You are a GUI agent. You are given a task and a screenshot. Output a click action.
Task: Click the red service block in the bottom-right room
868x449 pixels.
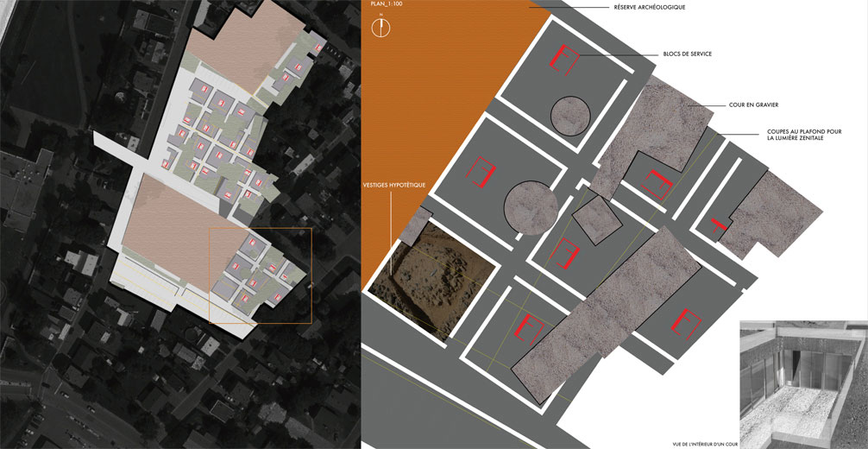pyautogui.click(x=685, y=324)
